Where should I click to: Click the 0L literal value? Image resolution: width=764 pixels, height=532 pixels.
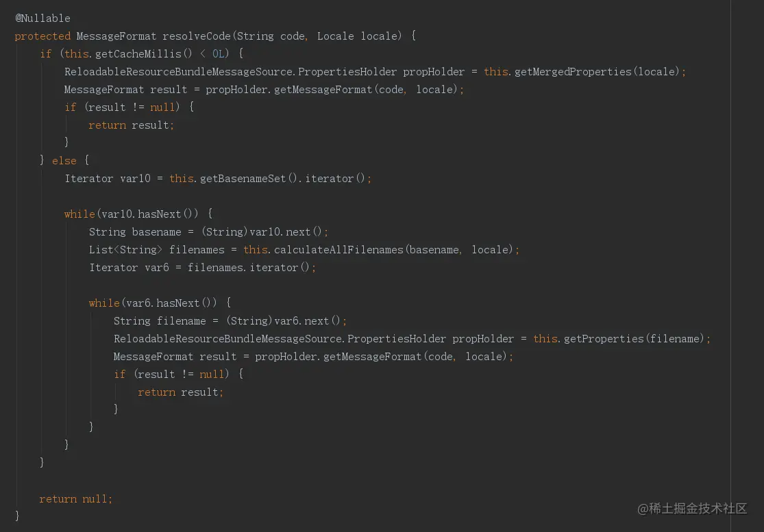coord(219,53)
